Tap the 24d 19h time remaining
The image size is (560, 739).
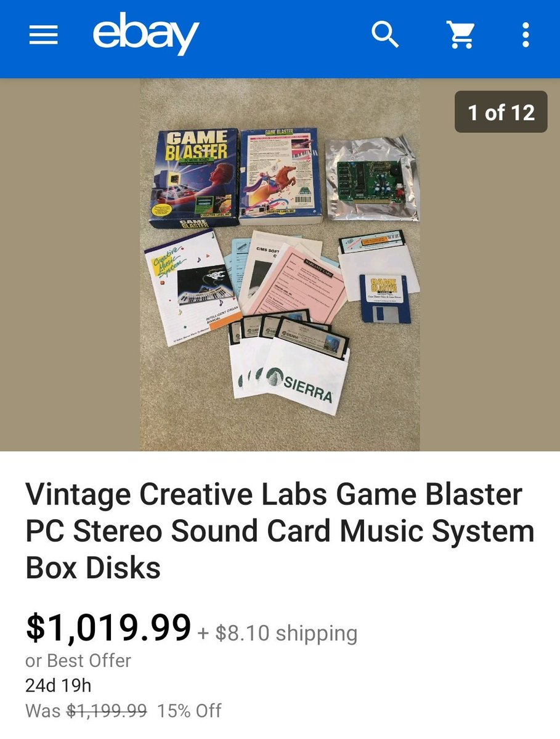click(x=59, y=685)
